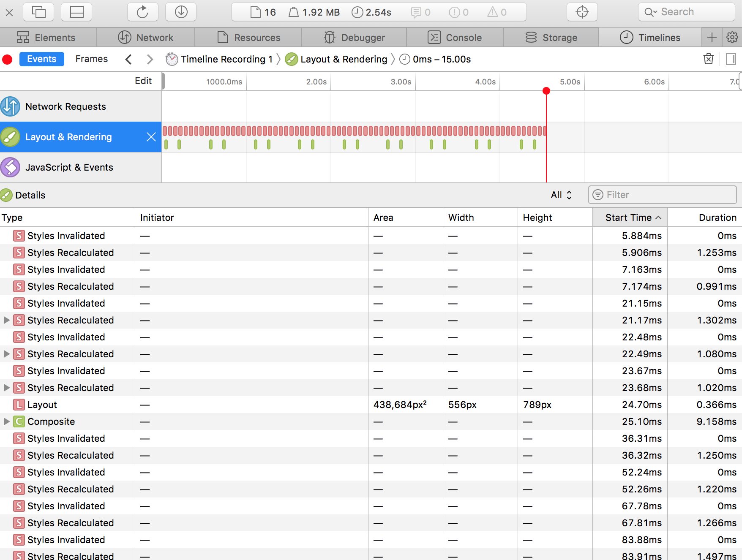Screen dimensions: 742x560
Task: Detach inspector into separate window icon
Action: 38,12
